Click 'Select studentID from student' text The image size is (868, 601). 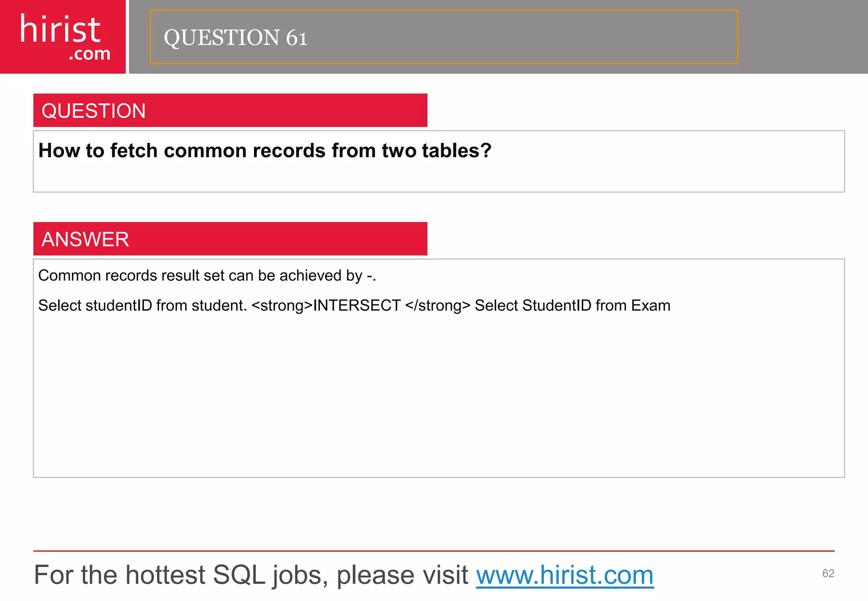click(x=142, y=306)
